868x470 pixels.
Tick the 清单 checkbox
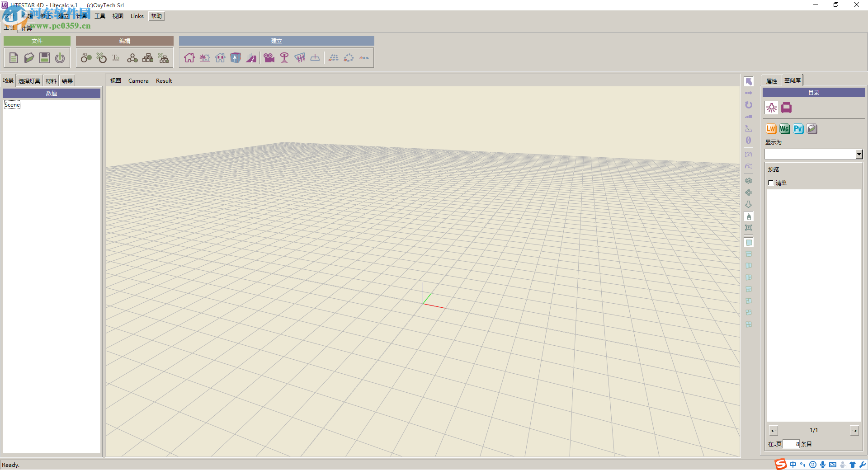click(x=771, y=183)
